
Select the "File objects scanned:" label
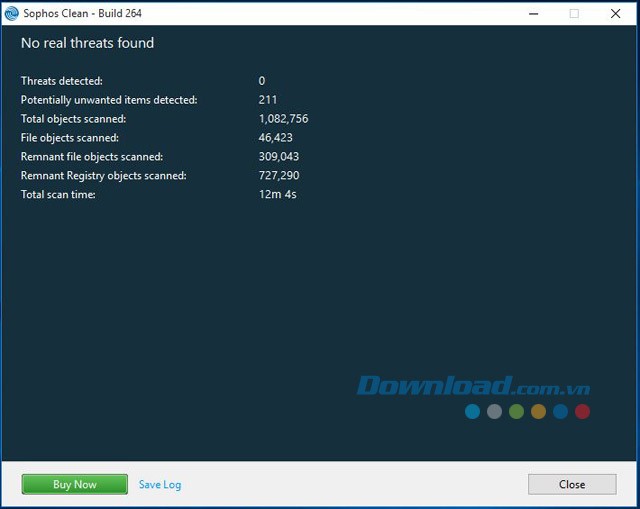pyautogui.click(x=70, y=138)
